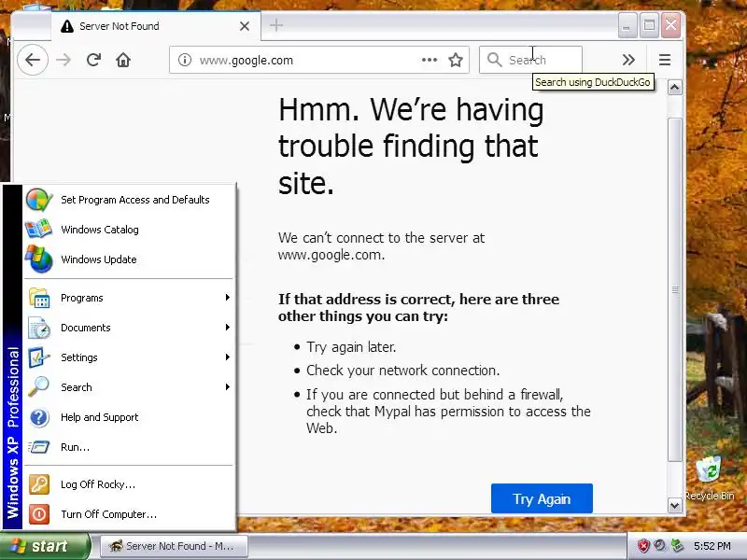747x560 pixels.
Task: Choose Help and Support
Action: pos(130,417)
